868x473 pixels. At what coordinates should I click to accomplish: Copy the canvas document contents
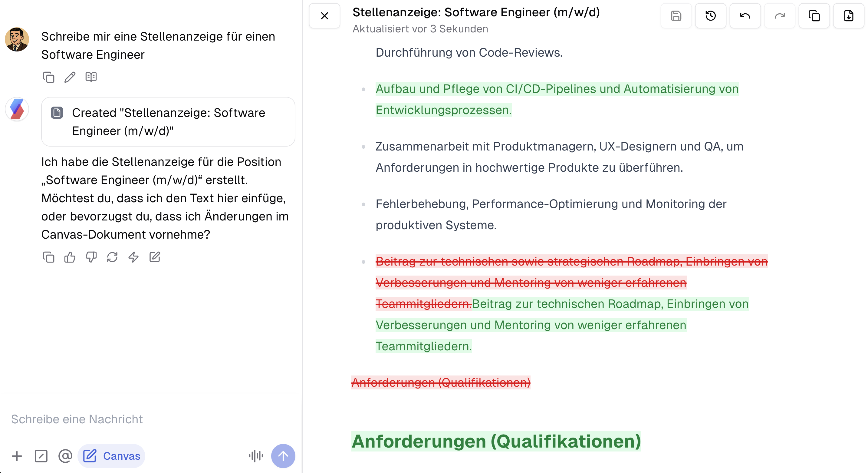click(x=814, y=16)
